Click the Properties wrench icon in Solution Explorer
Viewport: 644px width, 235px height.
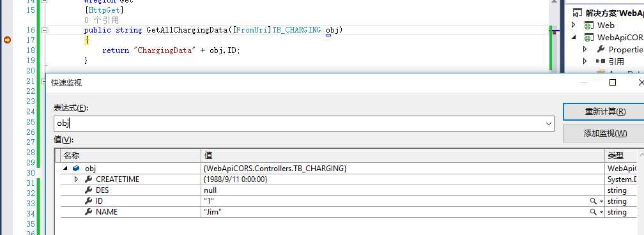[x=601, y=49]
